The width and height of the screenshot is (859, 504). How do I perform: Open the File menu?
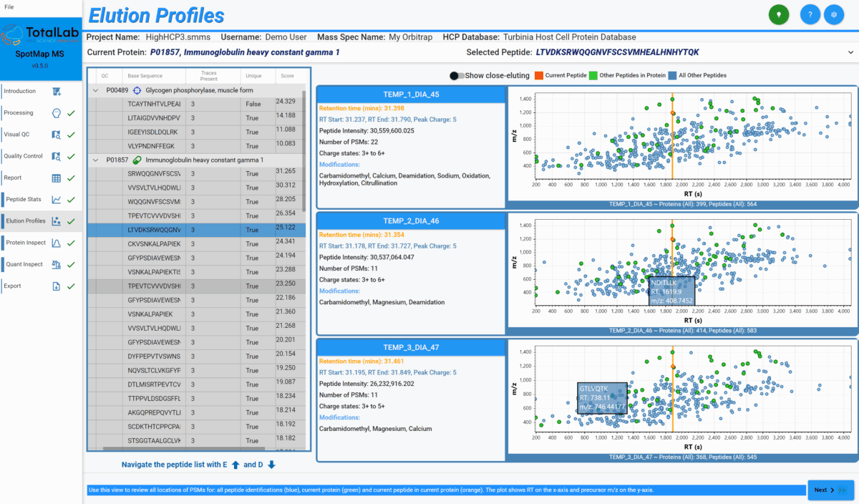click(x=9, y=6)
